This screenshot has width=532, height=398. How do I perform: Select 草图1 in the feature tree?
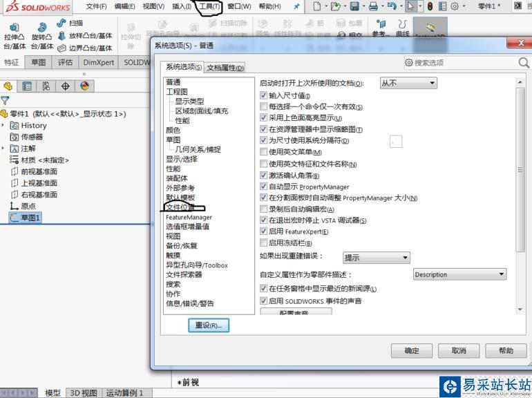[x=25, y=218]
